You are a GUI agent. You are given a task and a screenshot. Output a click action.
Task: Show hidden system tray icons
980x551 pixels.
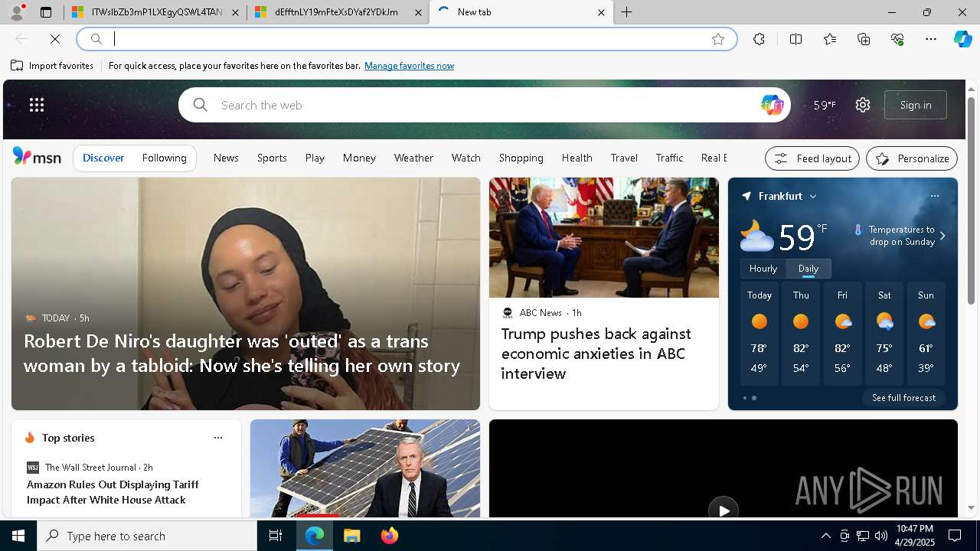point(825,536)
